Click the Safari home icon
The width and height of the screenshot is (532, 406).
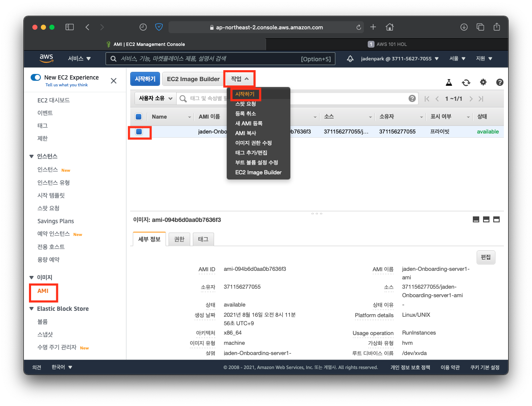pos(389,27)
